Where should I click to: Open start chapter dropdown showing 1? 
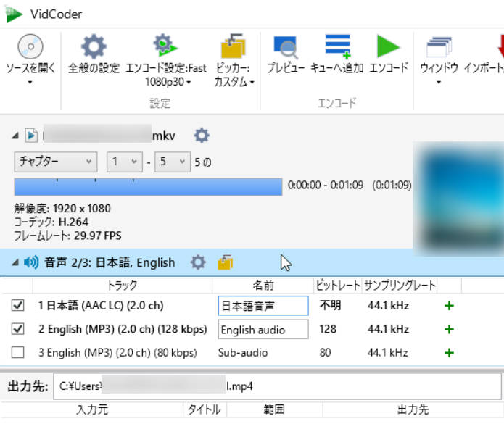[125, 162]
